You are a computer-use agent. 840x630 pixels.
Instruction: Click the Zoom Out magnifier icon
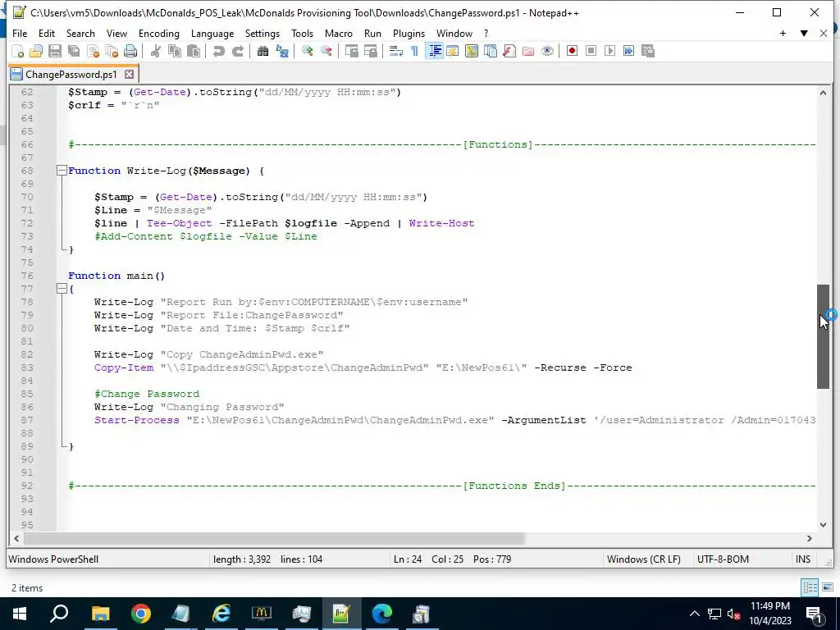(326, 51)
